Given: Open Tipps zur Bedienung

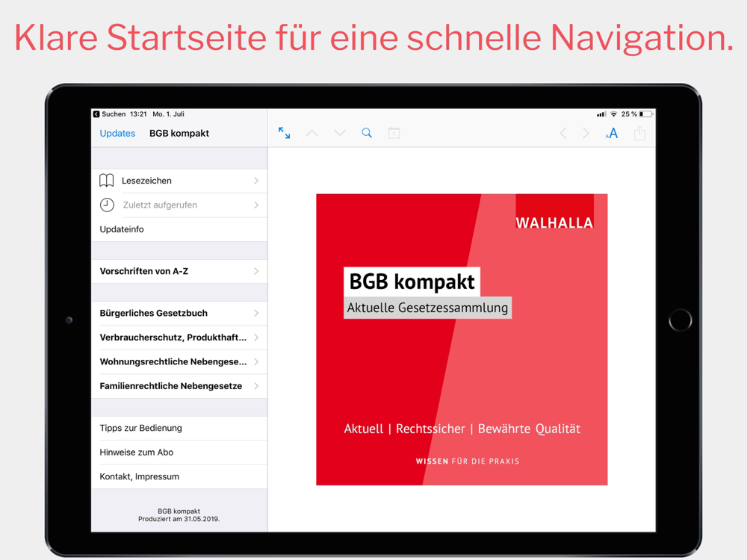Looking at the screenshot, I should pos(179,428).
